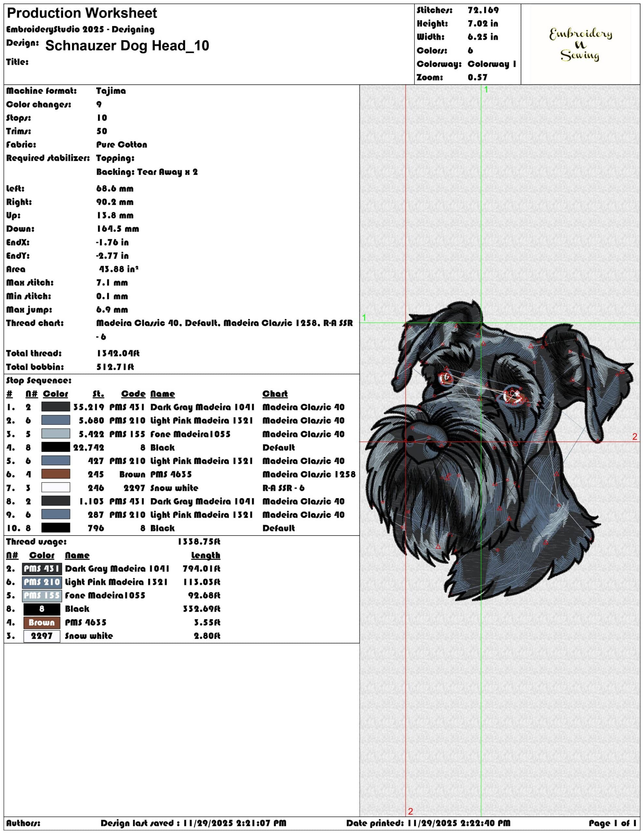The height and width of the screenshot is (834, 644).
Task: Click the Chart column header
Action: click(x=275, y=394)
